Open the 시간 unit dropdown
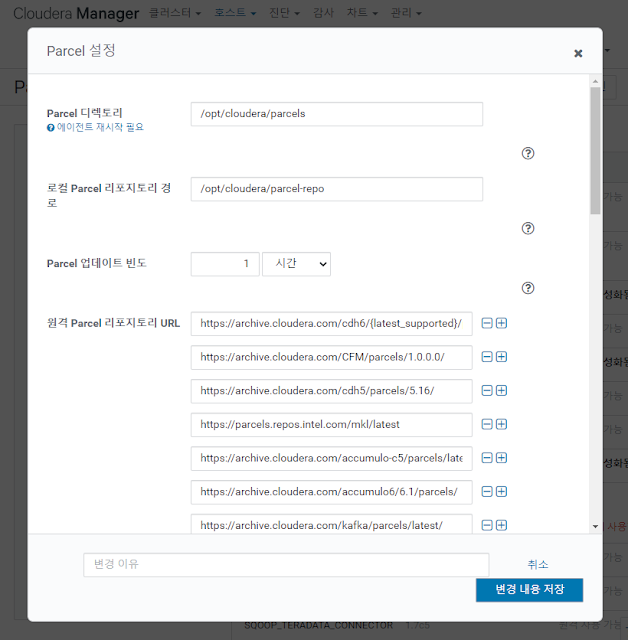 [296, 264]
